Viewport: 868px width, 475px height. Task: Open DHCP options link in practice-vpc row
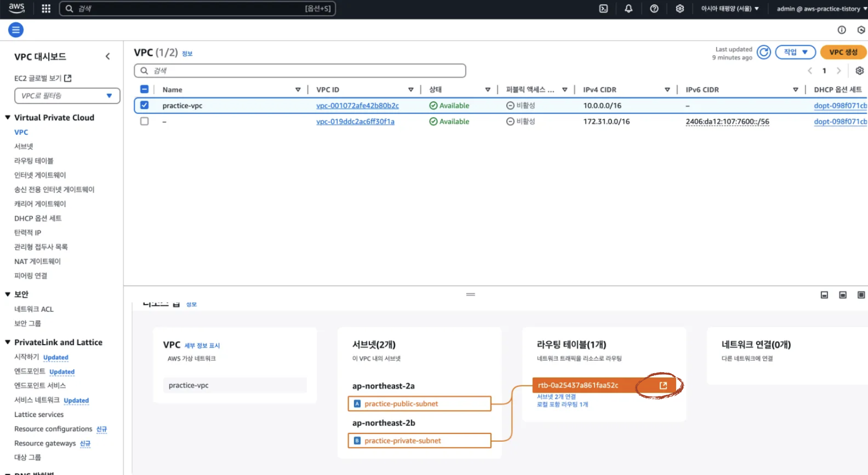(840, 106)
